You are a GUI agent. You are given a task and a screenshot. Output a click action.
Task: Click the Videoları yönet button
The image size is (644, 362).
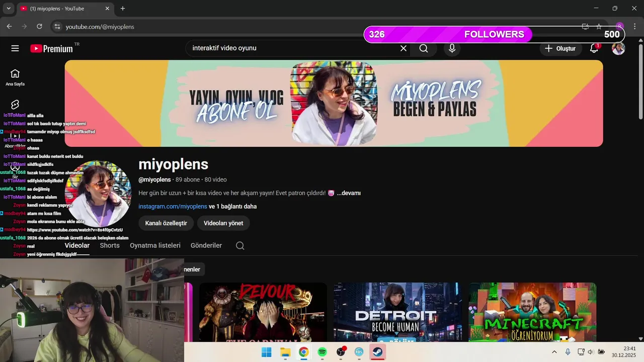click(x=223, y=223)
